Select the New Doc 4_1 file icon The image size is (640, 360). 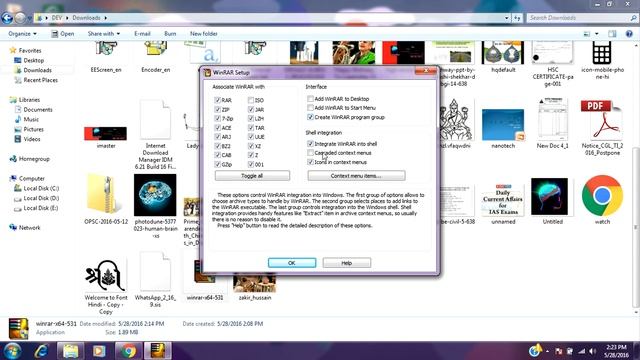point(552,119)
